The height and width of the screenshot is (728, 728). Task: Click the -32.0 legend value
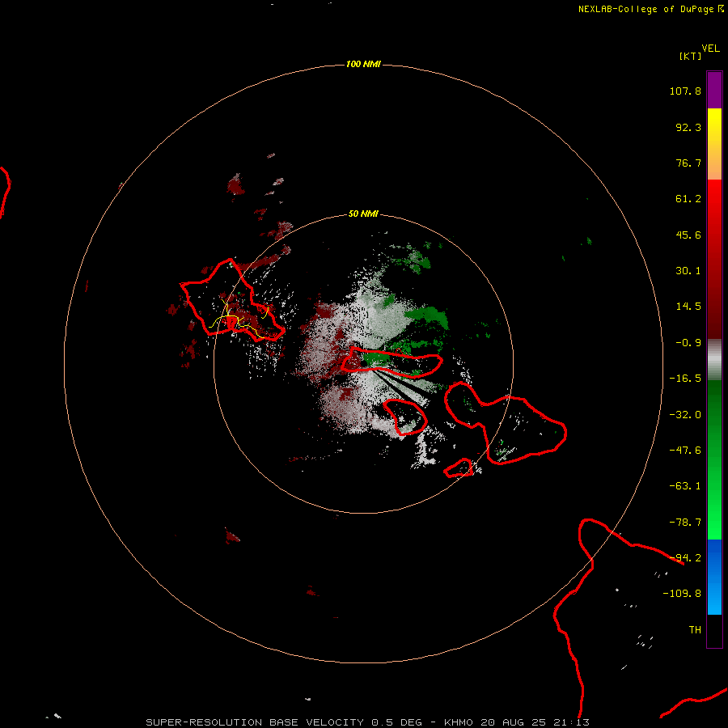685,415
